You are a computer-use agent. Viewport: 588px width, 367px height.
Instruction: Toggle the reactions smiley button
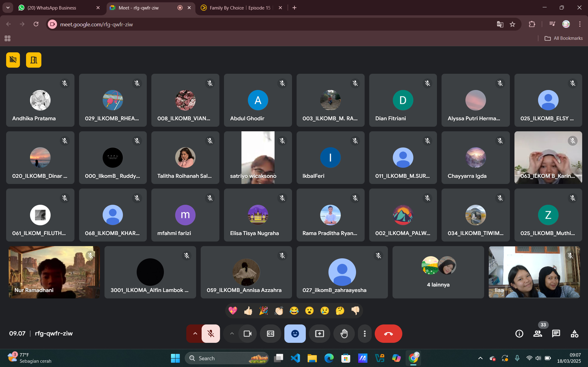[295, 334]
